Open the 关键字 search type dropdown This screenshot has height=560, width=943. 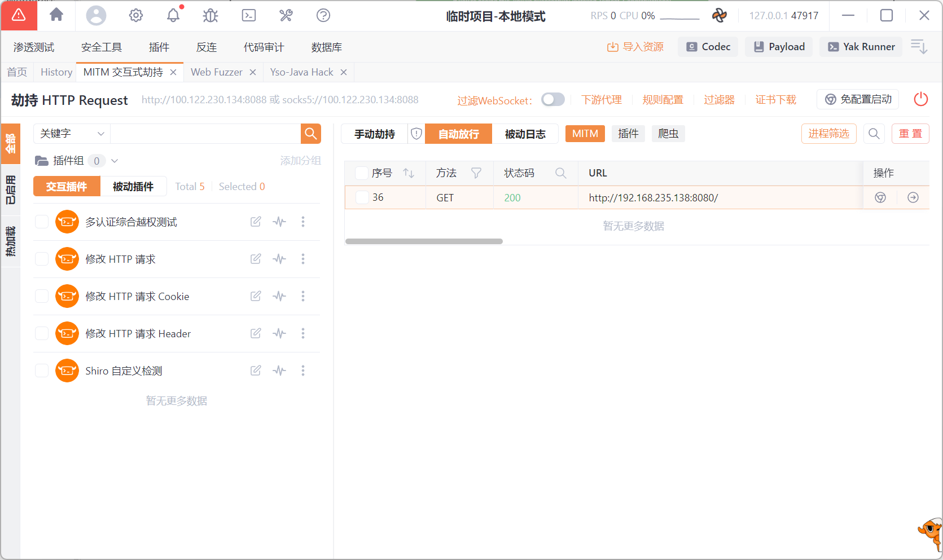click(72, 134)
